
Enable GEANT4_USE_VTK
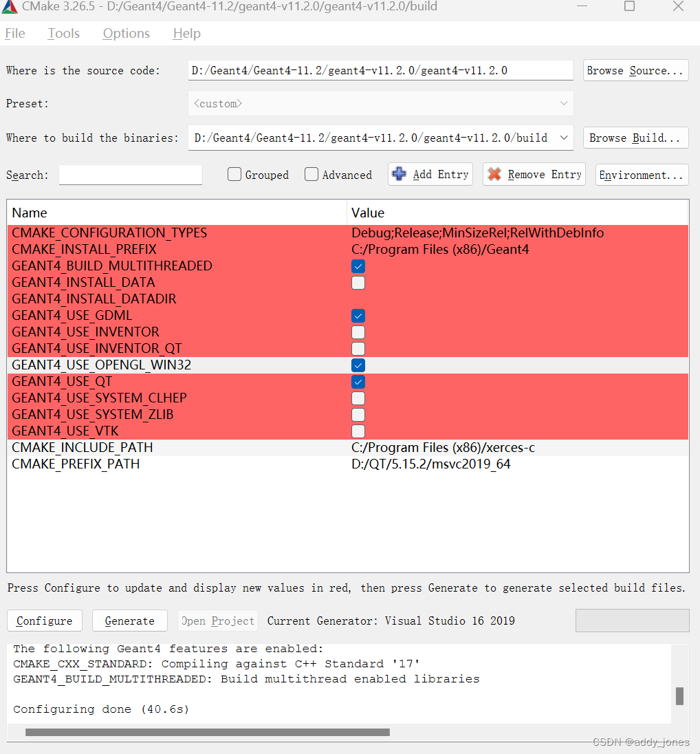tap(358, 431)
